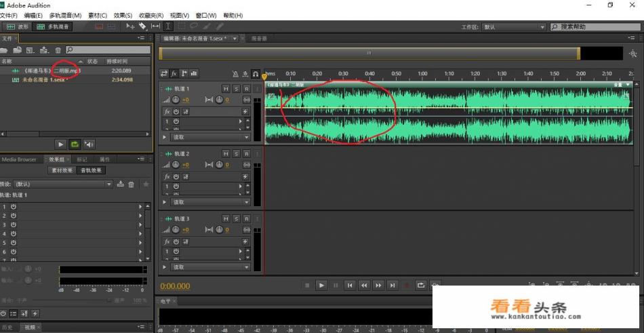
Task: Open the effects rack preset (预设) dropdown
Action: 62,184
